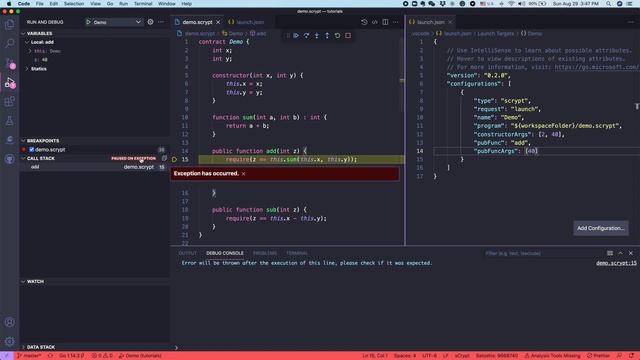Open the DEBUG CONSOLE panel tab

point(224,253)
